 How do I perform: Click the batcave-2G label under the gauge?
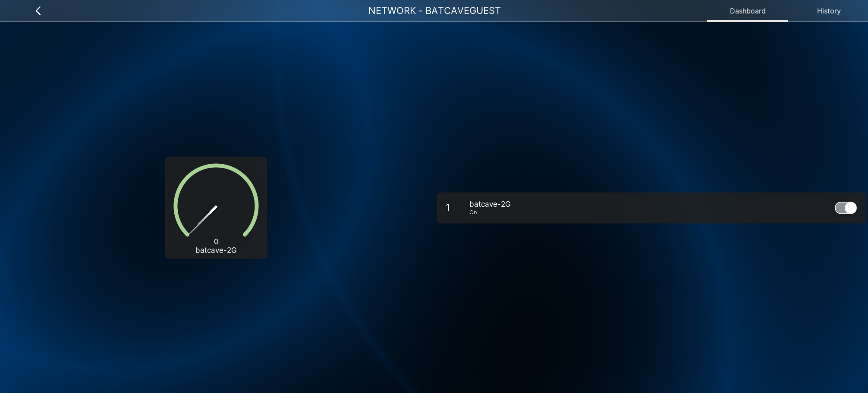(x=216, y=250)
